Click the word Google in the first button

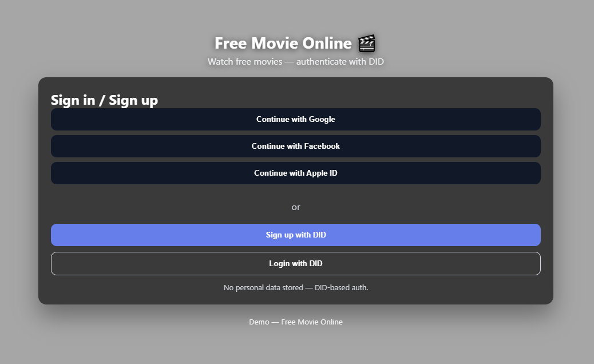[322, 120]
